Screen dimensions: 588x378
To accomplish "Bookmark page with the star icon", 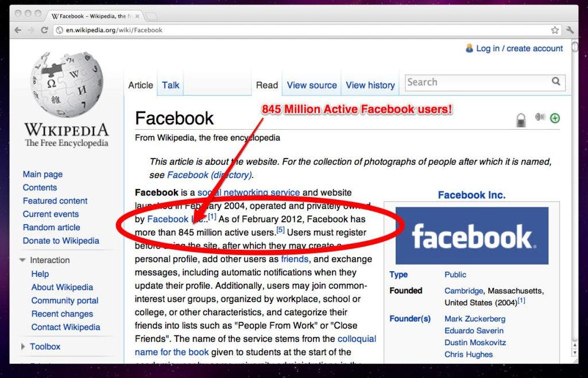I will coord(555,30).
